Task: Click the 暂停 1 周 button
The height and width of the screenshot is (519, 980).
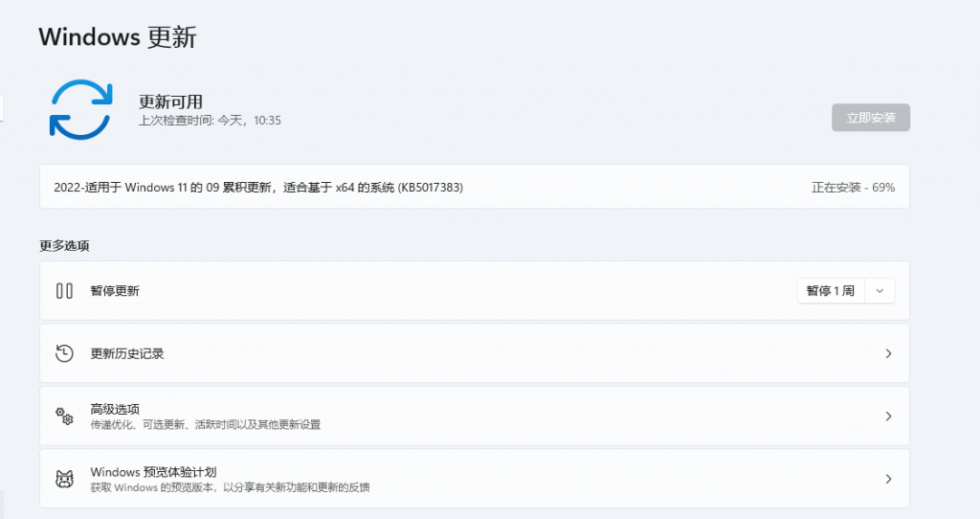Action: pyautogui.click(x=830, y=291)
